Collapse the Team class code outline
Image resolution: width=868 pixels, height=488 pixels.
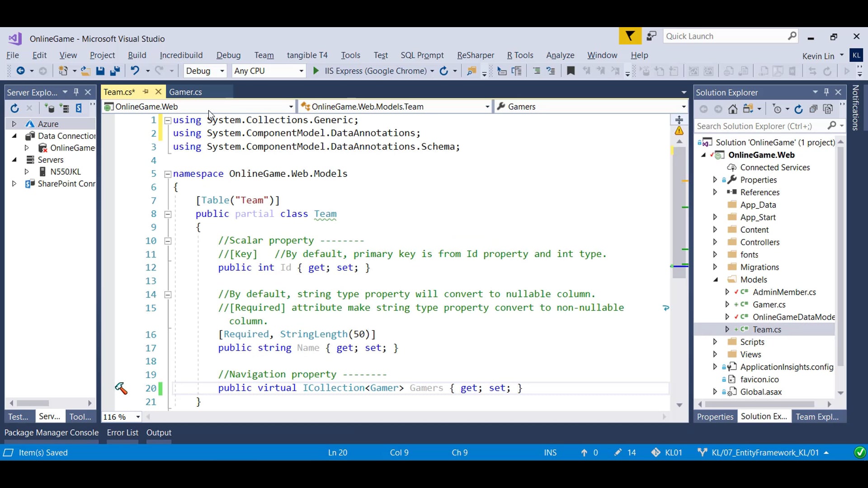[x=168, y=214]
